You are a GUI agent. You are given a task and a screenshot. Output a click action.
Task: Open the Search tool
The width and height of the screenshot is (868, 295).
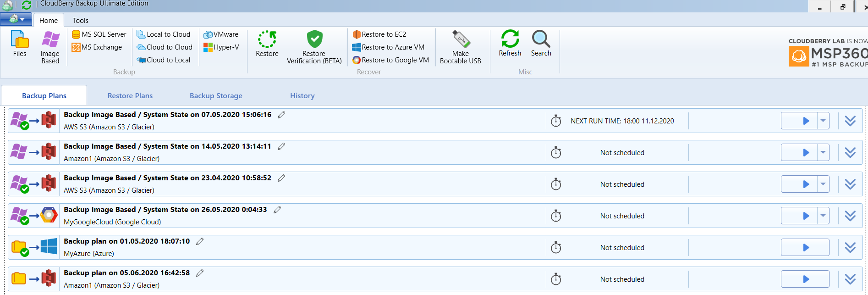tap(541, 44)
